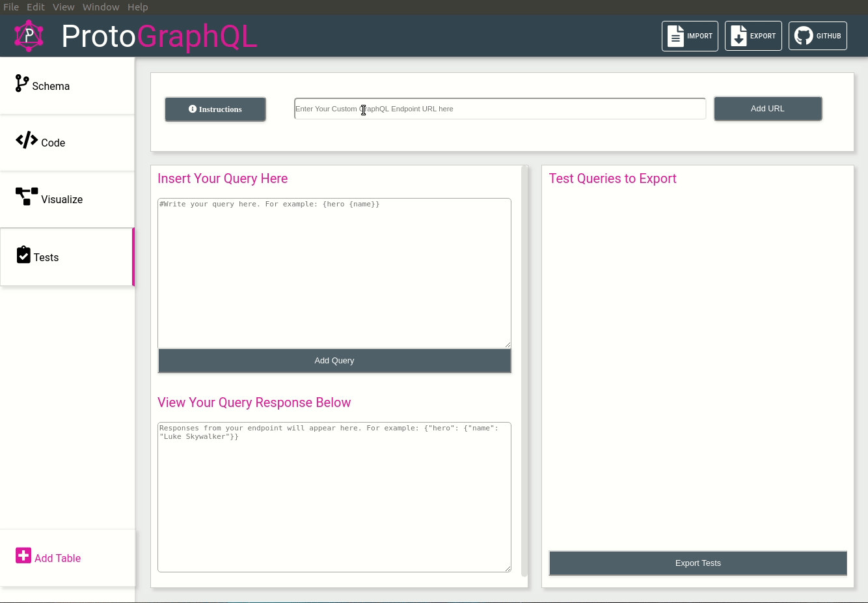
Task: Click the Import document icon
Action: click(x=676, y=36)
